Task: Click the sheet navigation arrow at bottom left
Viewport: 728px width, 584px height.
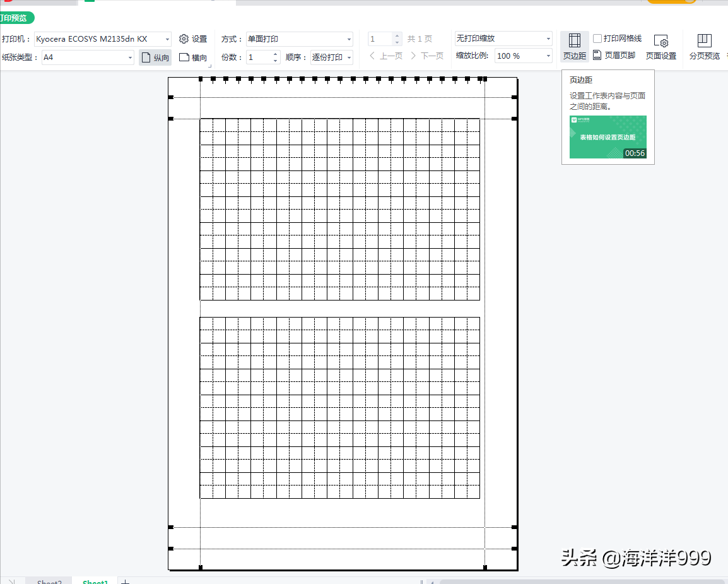Action: pos(13,581)
